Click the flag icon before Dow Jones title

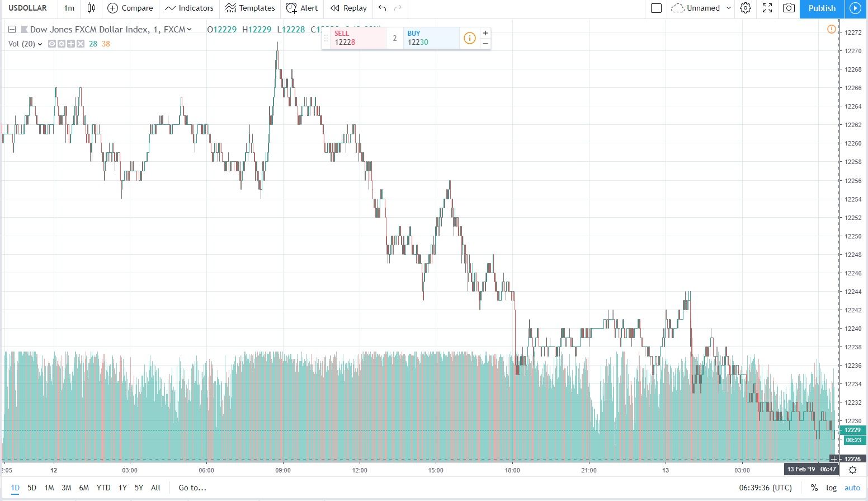(x=24, y=29)
